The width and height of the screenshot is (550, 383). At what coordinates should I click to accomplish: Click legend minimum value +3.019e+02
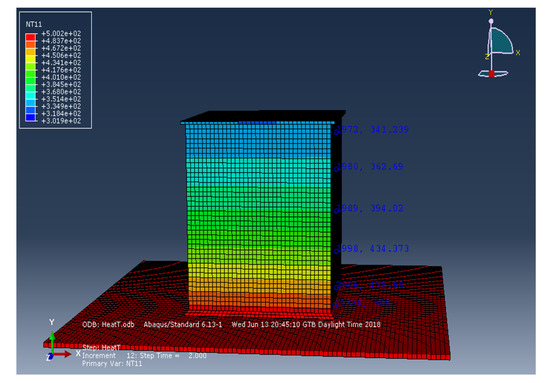coord(61,121)
